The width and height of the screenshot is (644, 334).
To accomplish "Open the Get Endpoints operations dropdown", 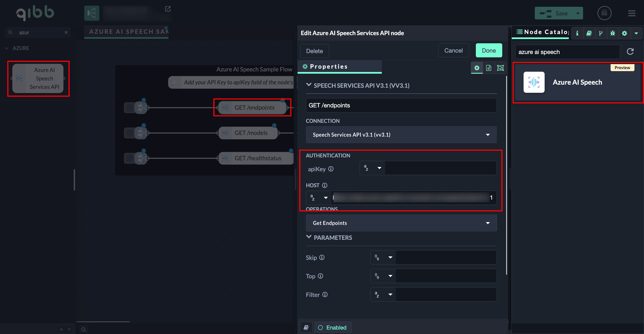I will (x=401, y=223).
